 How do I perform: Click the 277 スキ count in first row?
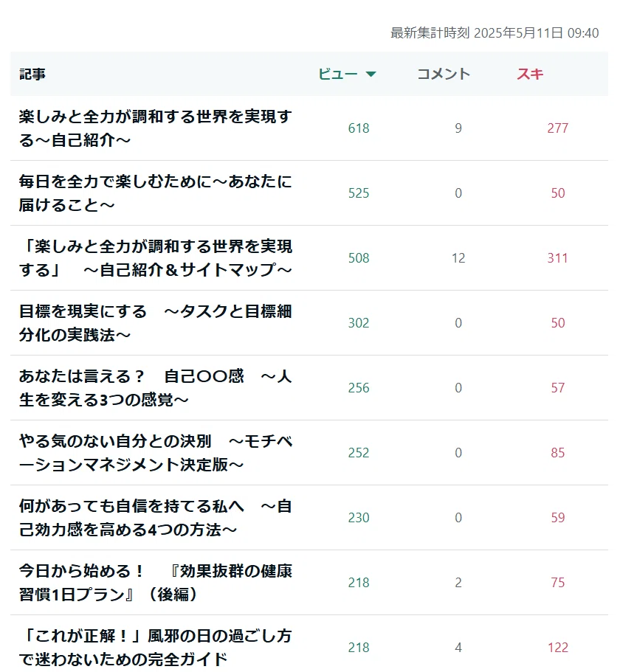557,128
